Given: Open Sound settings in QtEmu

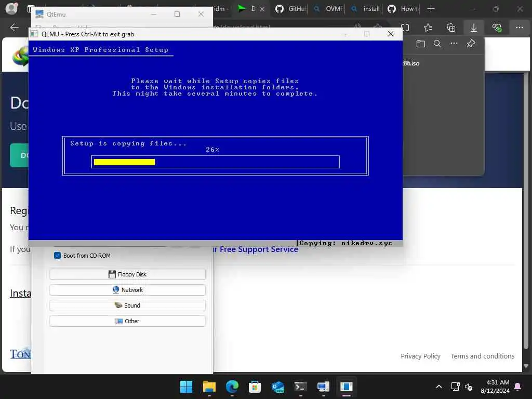Looking at the screenshot, I should pos(127,305).
